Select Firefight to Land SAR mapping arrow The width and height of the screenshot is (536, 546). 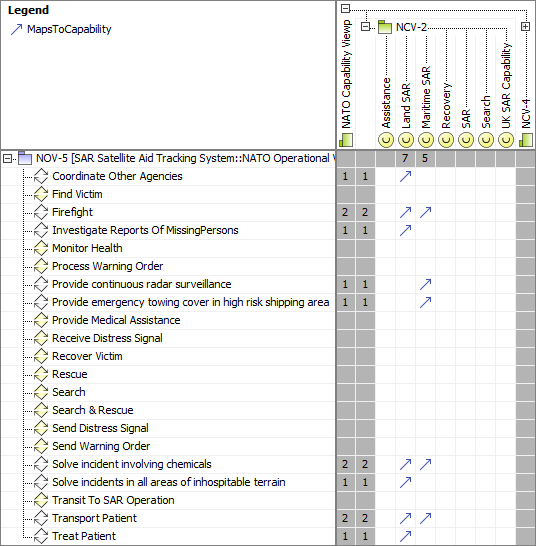pyautogui.click(x=405, y=212)
